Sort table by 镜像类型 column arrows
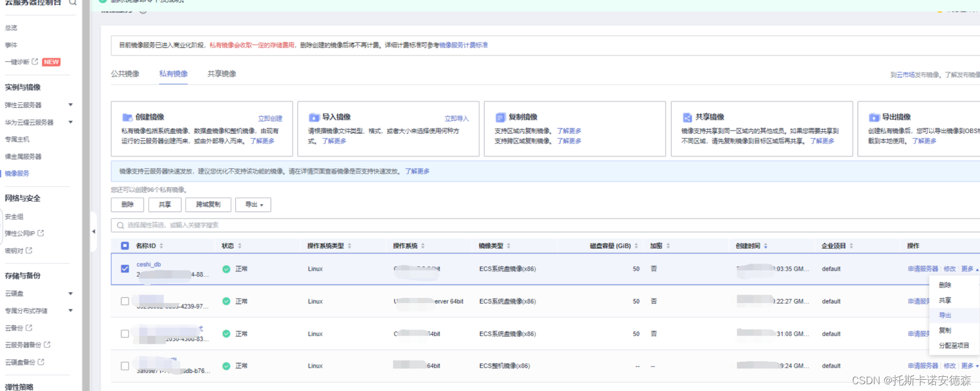This screenshot has height=391, width=980. (x=508, y=246)
